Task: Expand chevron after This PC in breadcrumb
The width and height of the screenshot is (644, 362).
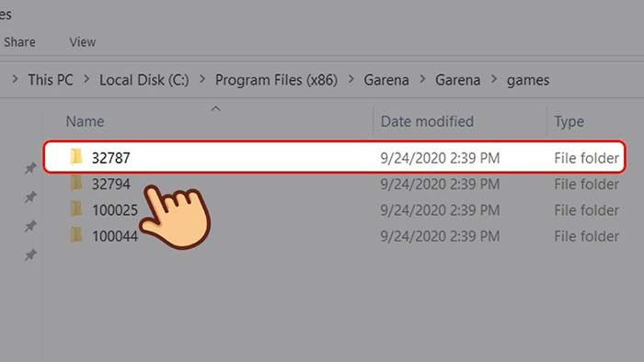Action: coord(86,80)
